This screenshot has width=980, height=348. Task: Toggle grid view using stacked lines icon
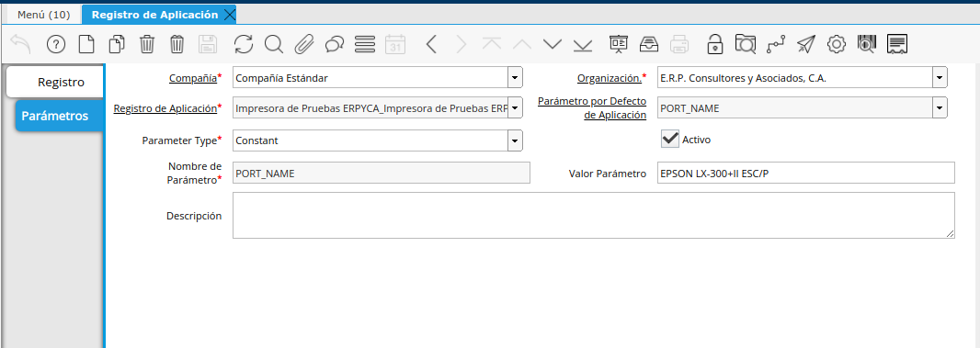coord(364,44)
